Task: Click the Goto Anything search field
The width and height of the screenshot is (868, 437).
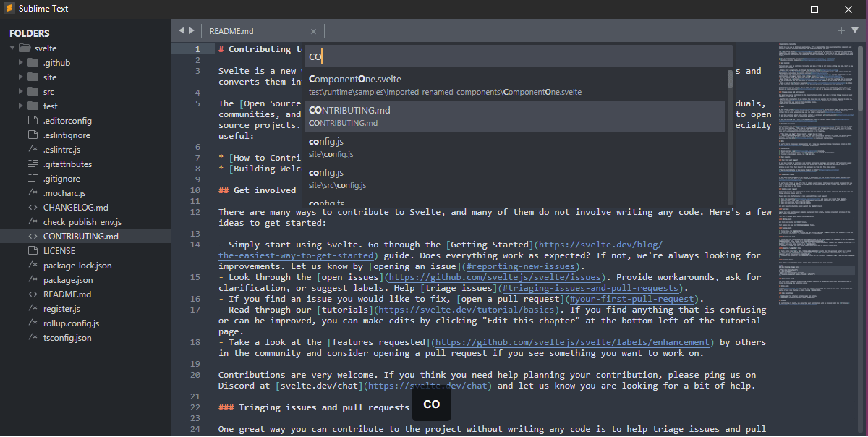Action: pyautogui.click(x=518, y=56)
